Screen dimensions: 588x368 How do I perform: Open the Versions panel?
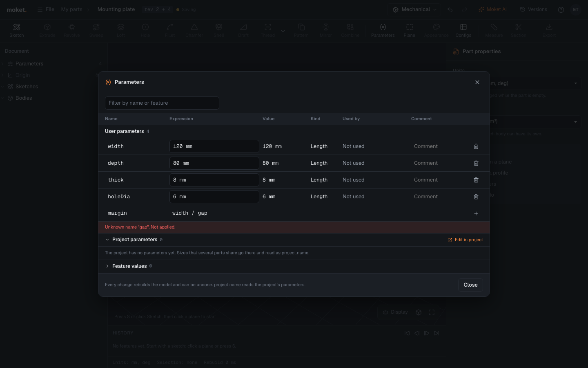(x=533, y=9)
